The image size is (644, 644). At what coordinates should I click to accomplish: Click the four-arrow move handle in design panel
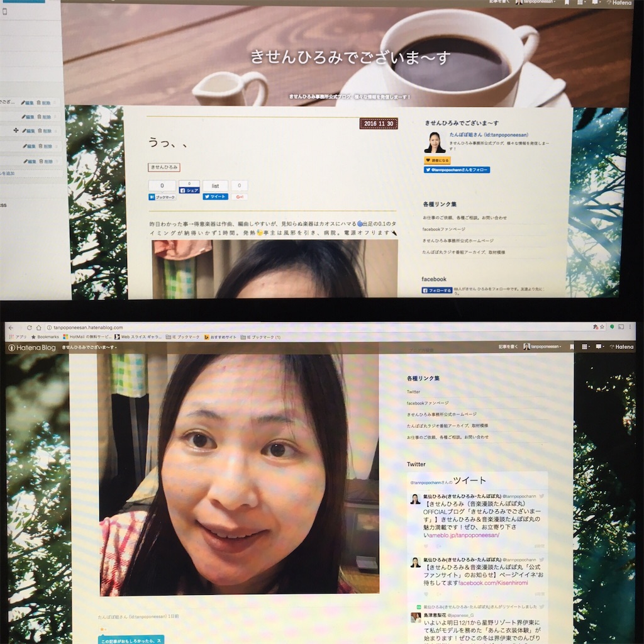[x=16, y=130]
